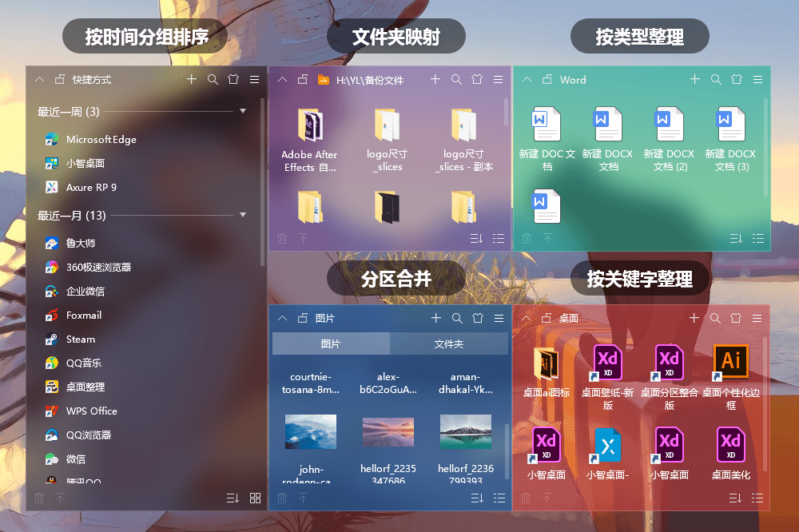Screen dimensions: 799x532
Task: Open the 快捷方式 box search icon
Action: tap(213, 79)
